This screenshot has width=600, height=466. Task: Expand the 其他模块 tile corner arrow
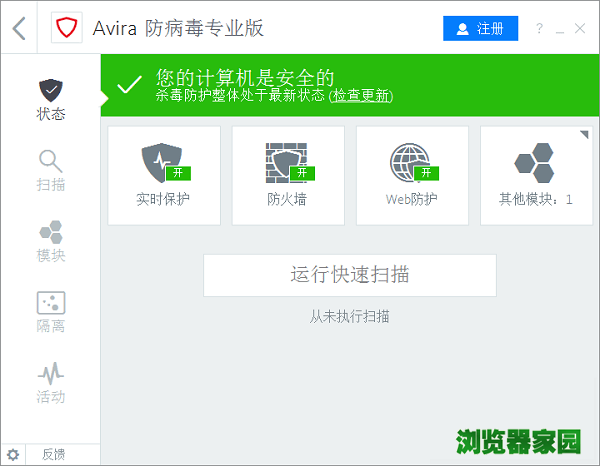584,133
